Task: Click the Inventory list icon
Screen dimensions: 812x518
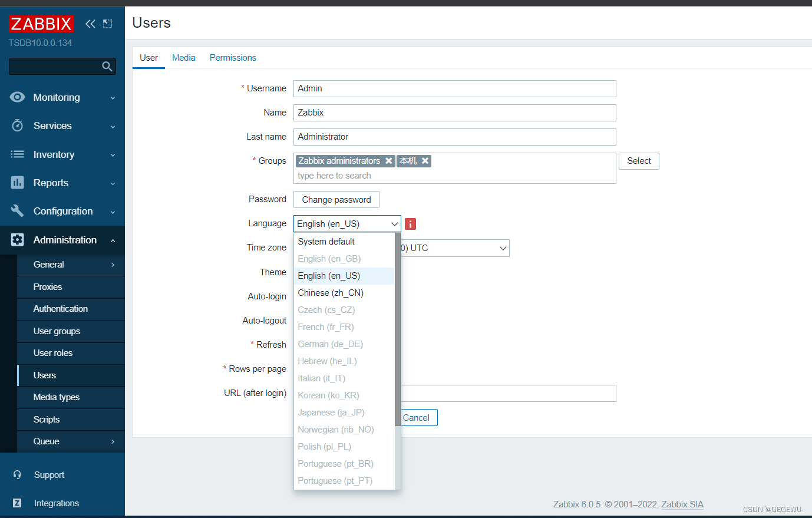Action: click(x=18, y=154)
